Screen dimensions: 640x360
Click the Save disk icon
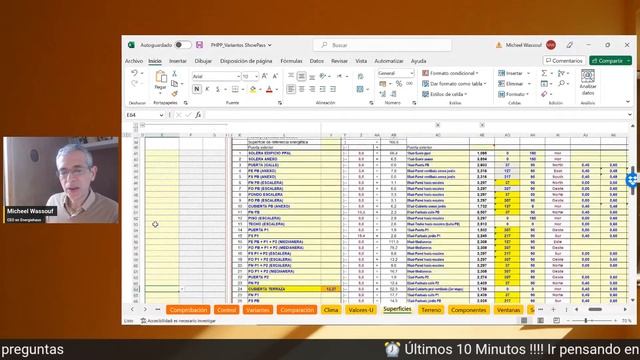200,45
